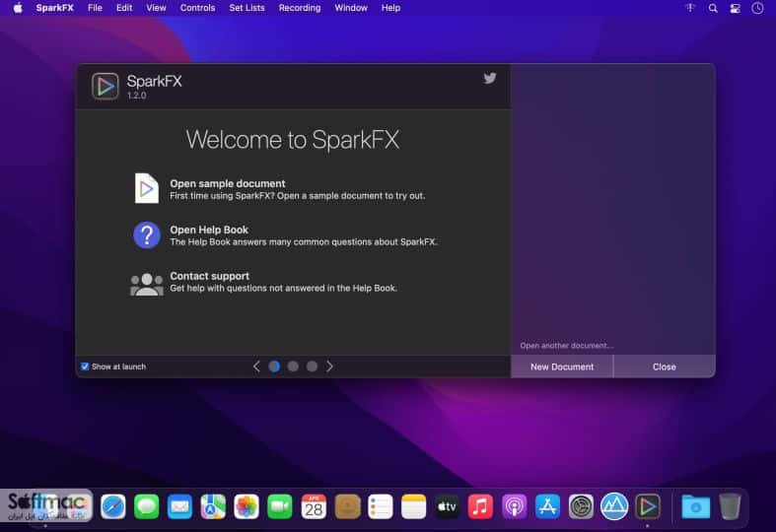Click the sample document file icon
This screenshot has height=532, width=776.
(x=147, y=188)
